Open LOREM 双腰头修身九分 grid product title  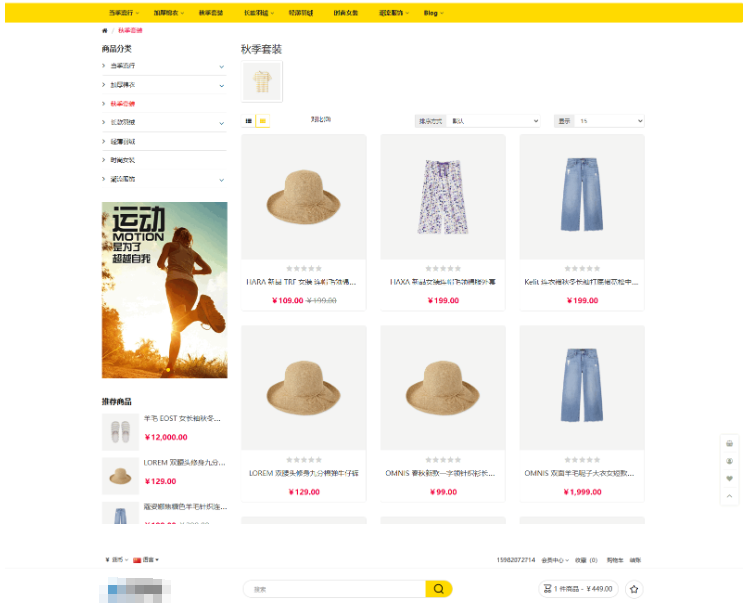click(304, 473)
